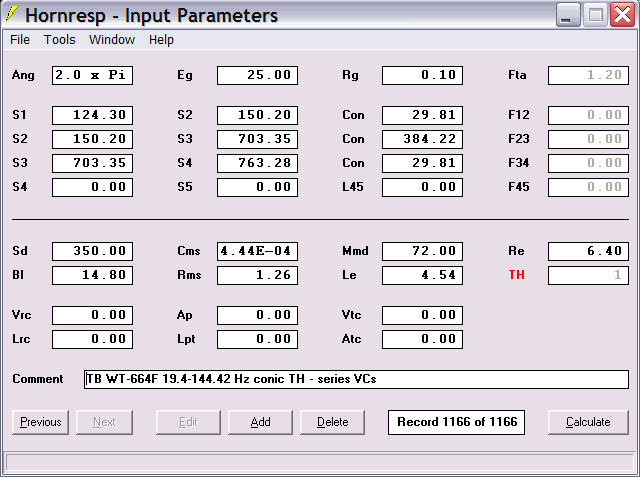The width and height of the screenshot is (640, 477).
Task: Click the Sd field with 350.00
Action: pyautogui.click(x=92, y=251)
